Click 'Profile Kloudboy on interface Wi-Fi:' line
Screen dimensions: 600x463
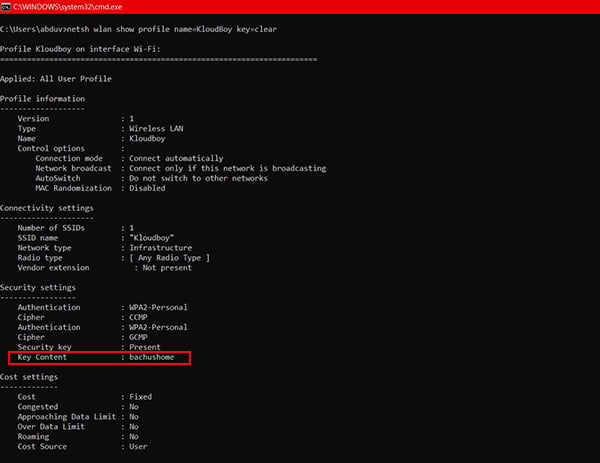point(80,49)
